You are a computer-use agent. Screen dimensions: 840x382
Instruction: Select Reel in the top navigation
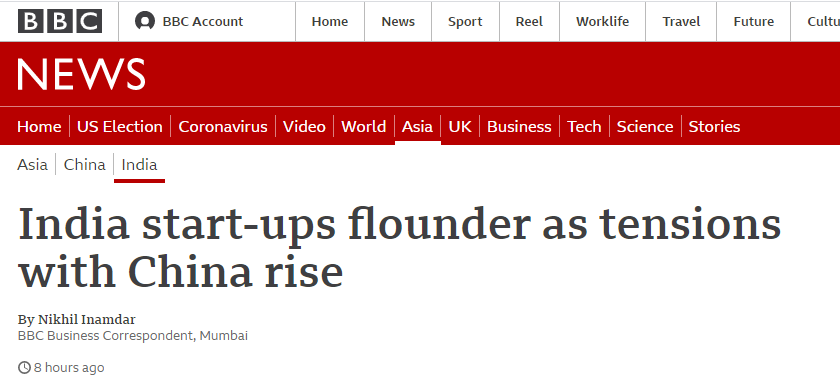click(x=529, y=21)
